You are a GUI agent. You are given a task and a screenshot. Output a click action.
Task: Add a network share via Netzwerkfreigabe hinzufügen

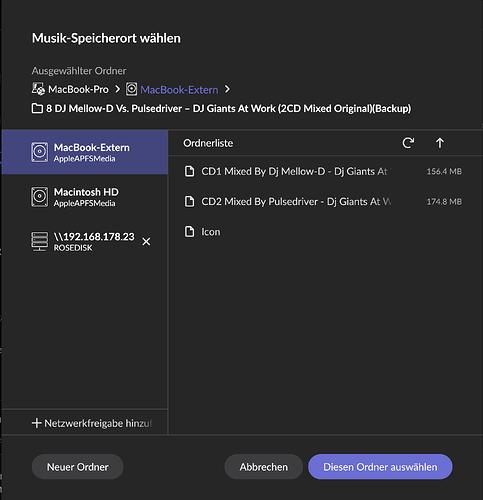pos(92,423)
